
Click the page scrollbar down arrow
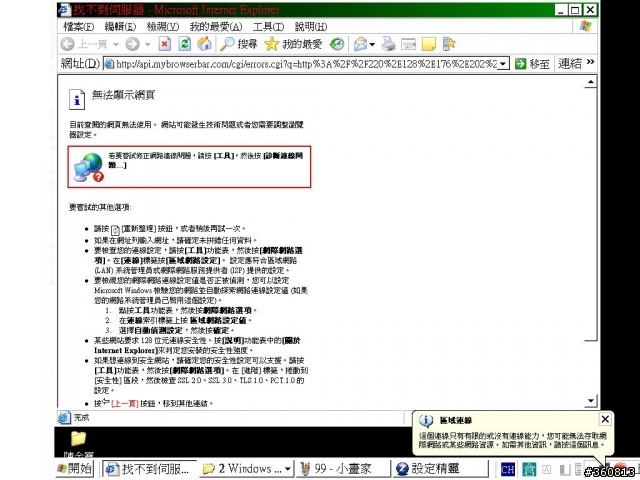coord(591,401)
